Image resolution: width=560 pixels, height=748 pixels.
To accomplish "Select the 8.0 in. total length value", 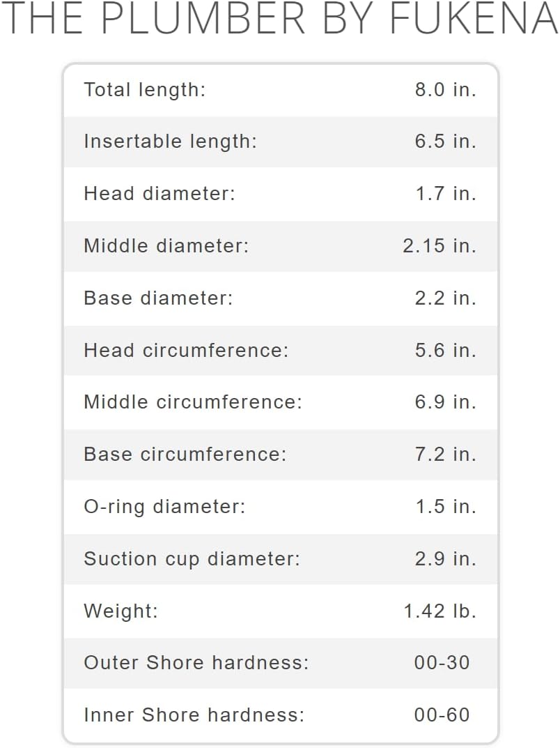I will point(445,90).
